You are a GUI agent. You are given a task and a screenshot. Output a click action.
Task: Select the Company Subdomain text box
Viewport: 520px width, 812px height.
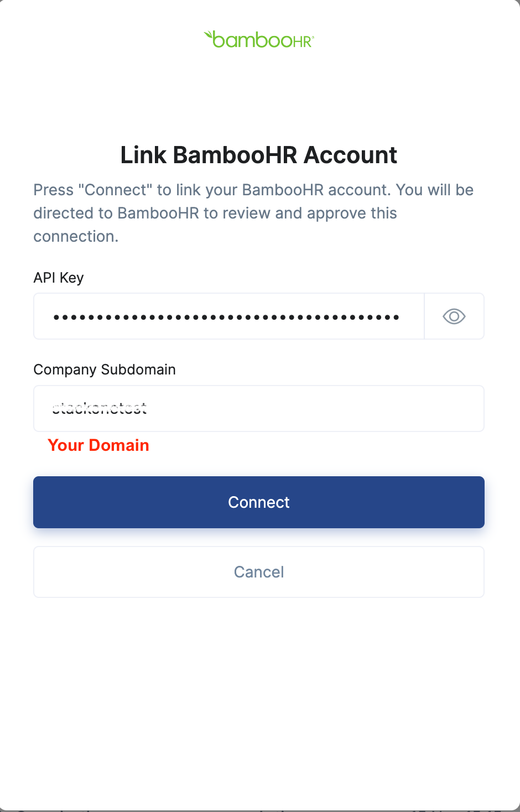(259, 408)
